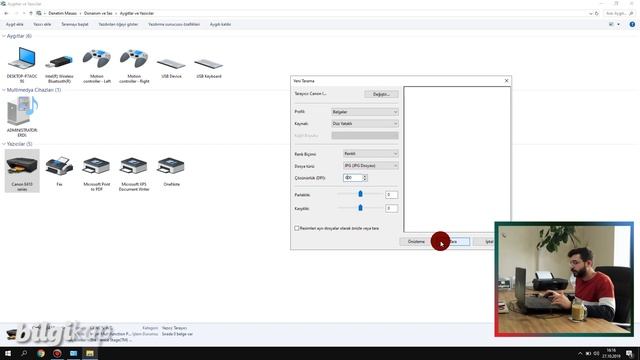Click the Devices and Printers search box

[x=619, y=13]
